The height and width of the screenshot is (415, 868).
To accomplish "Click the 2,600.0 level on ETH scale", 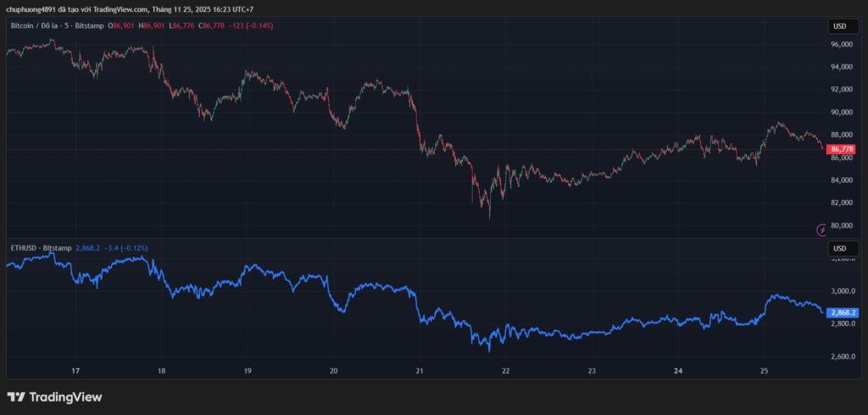I will 843,357.
